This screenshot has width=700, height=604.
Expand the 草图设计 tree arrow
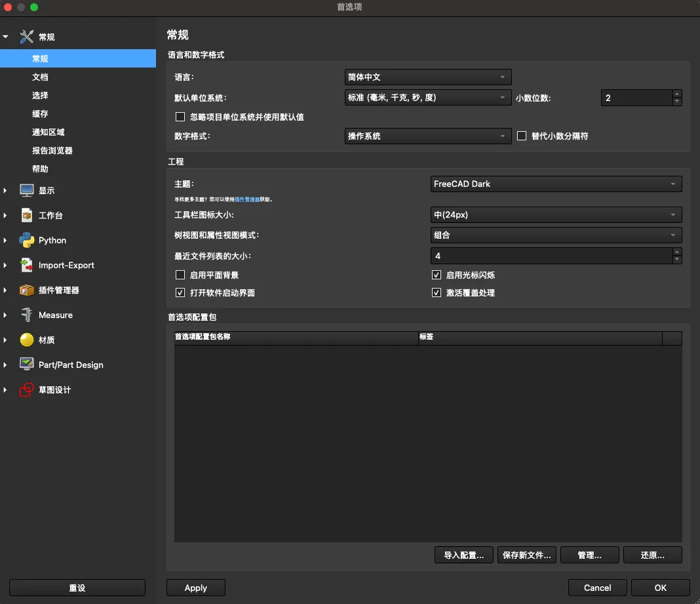click(5, 390)
